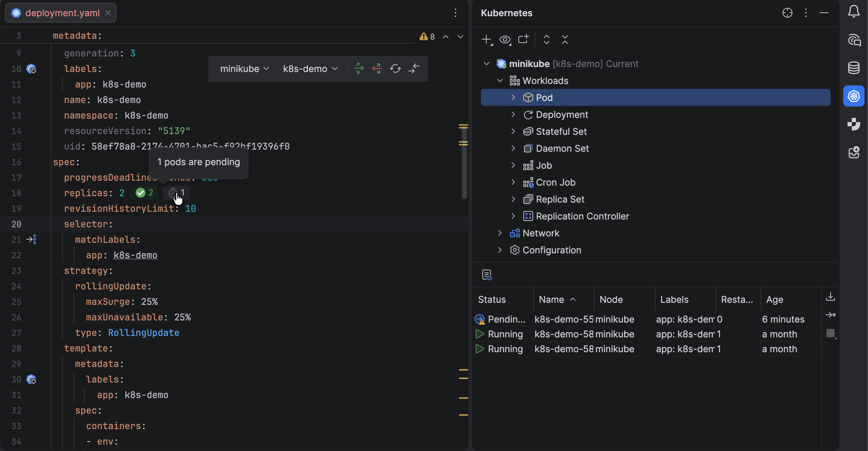Expand the Deployment tree node
Viewport: 868px width, 451px height.
513,115
